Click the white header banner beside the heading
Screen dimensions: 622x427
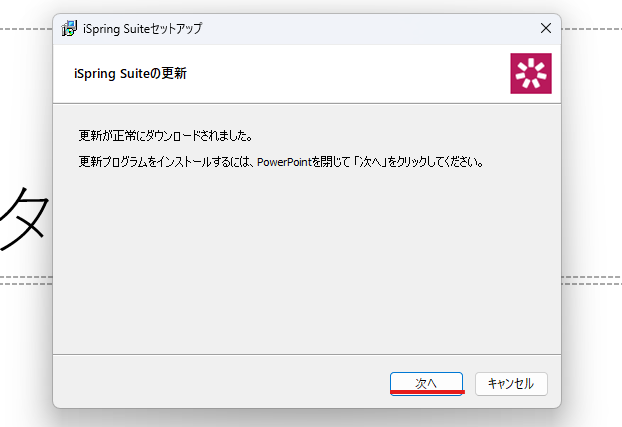click(x=345, y=74)
